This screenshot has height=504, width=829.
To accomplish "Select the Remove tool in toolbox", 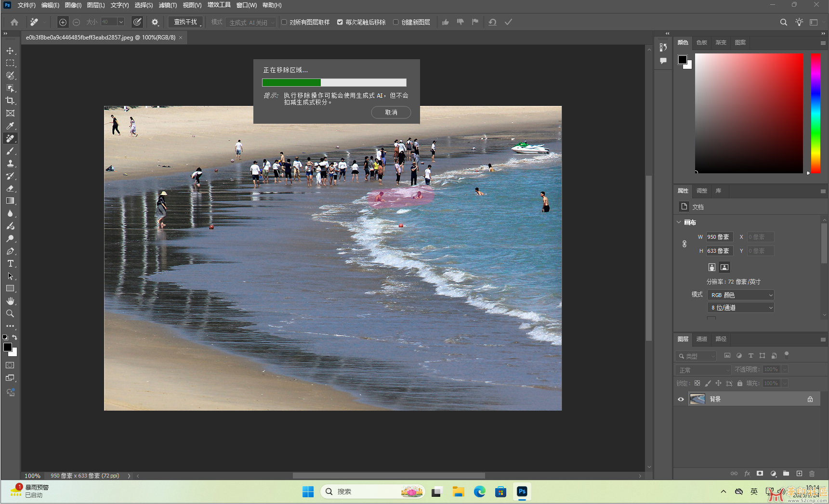I will coord(10,138).
